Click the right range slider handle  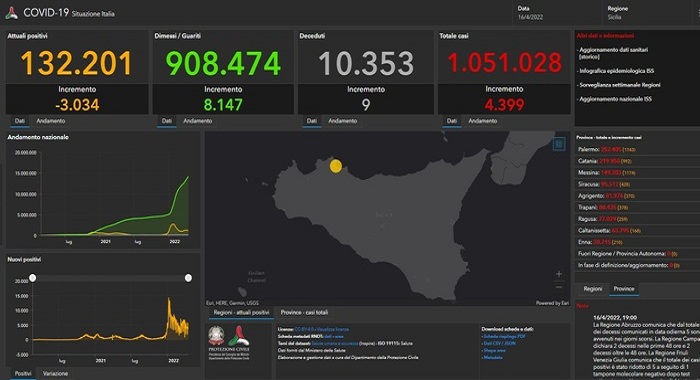point(188,278)
